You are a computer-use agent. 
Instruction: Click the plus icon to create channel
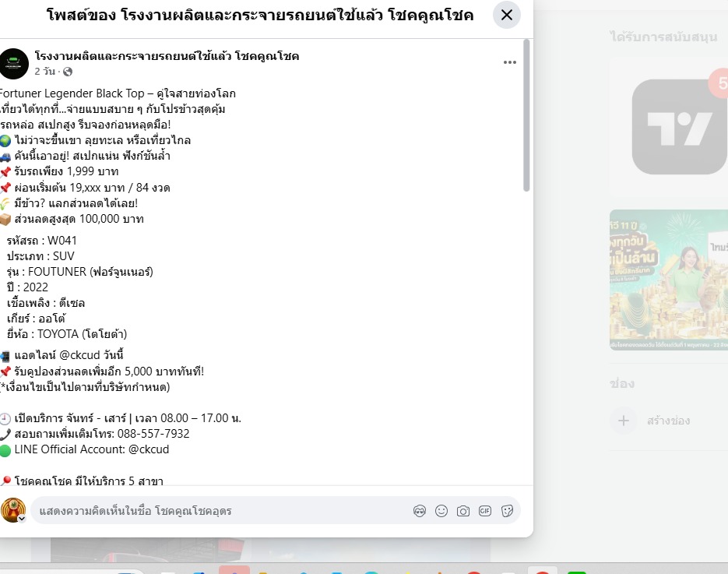click(x=623, y=421)
